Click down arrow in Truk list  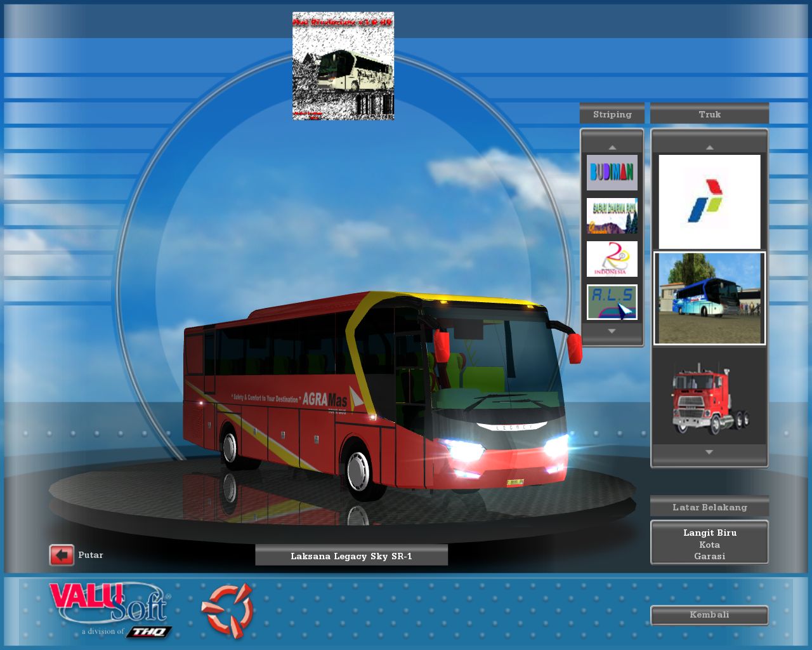click(709, 453)
